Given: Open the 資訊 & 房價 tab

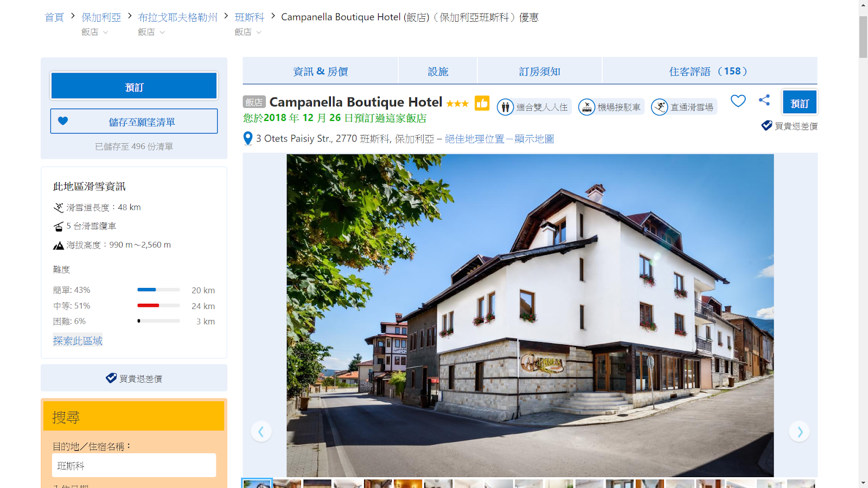Looking at the screenshot, I should point(320,71).
